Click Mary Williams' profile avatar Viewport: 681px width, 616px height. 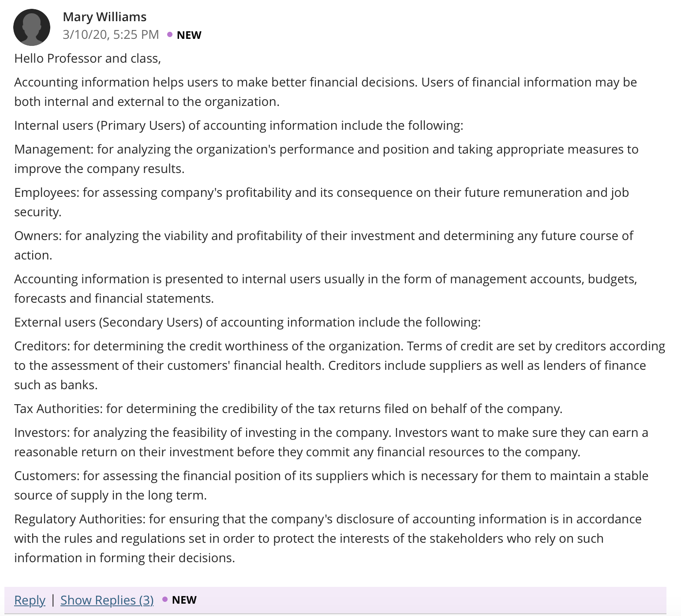point(32,27)
